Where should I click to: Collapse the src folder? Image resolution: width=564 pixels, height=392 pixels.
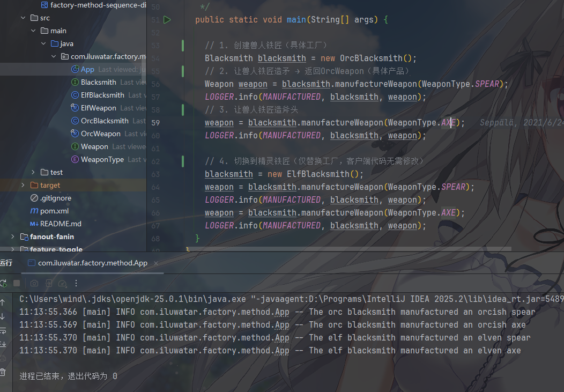tap(23, 18)
